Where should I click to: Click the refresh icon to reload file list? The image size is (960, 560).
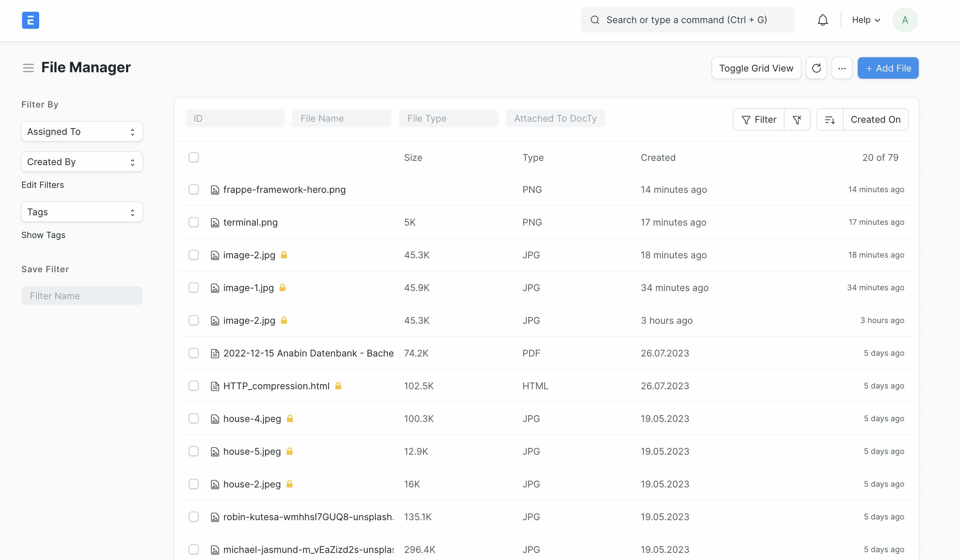(x=816, y=68)
